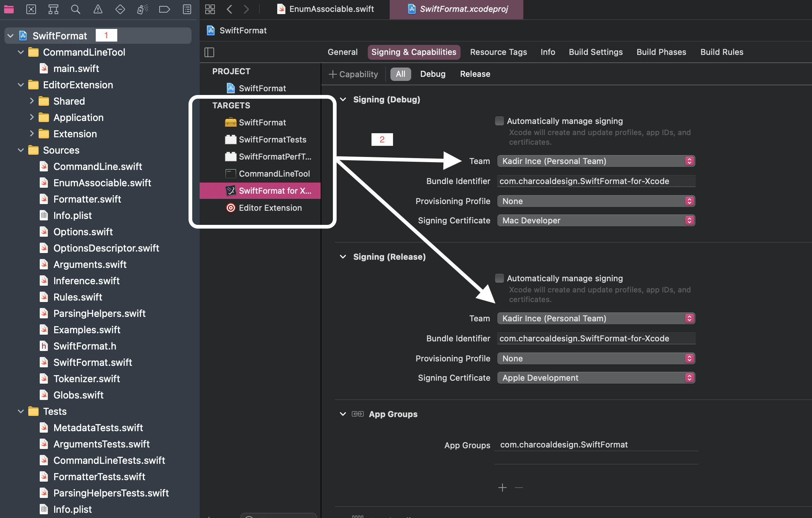Enable automatic signing for Release
Image resolution: width=812 pixels, height=518 pixels.
[500, 278]
